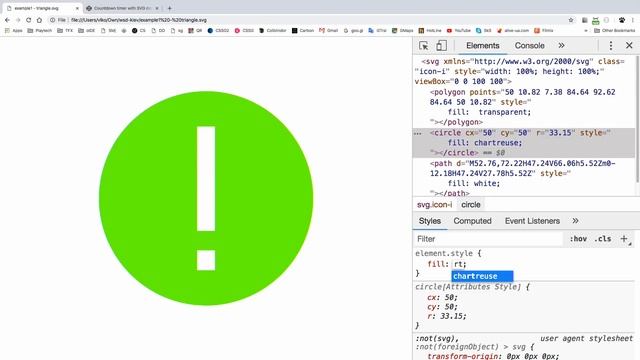
Task: Open the DevTools three-dot options menu
Action: click(611, 46)
